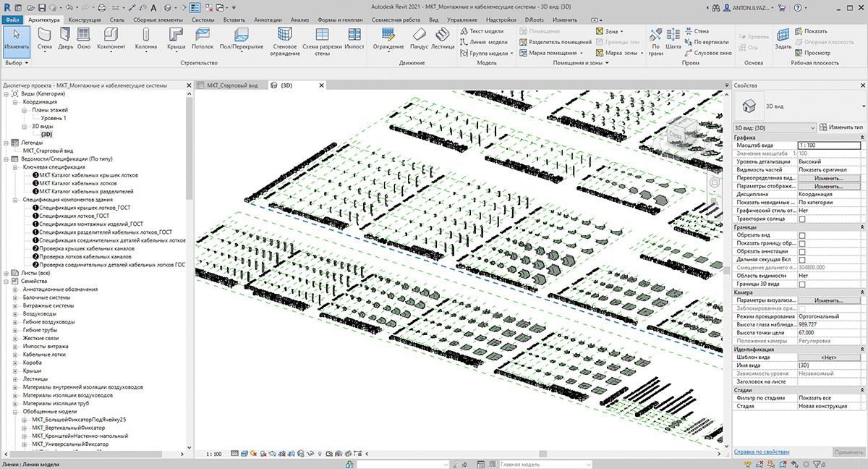Enable the Обрезать вид checkbox
This screenshot has height=469, width=868.
(801, 235)
